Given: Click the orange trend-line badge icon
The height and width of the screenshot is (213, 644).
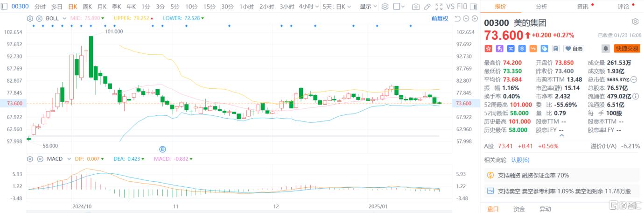Looking at the screenshot, I should (x=533, y=49).
